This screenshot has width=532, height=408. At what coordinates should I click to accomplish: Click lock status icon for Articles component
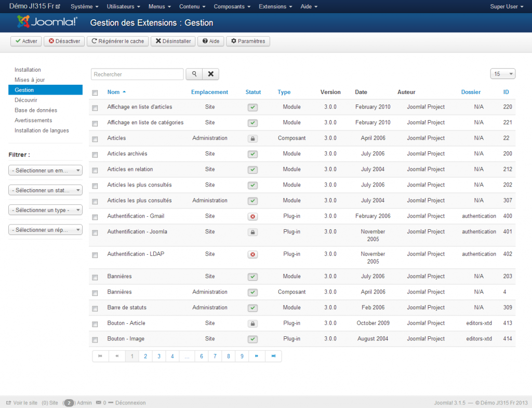(252, 139)
